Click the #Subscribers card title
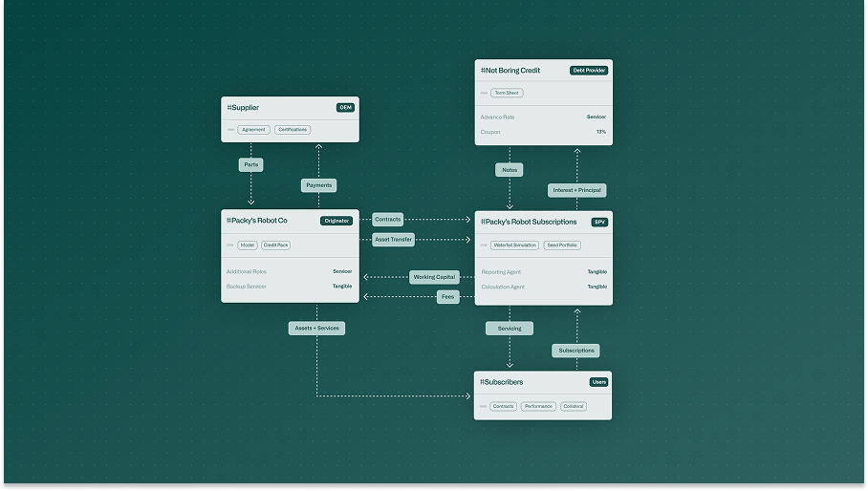868x491 pixels. [x=502, y=382]
